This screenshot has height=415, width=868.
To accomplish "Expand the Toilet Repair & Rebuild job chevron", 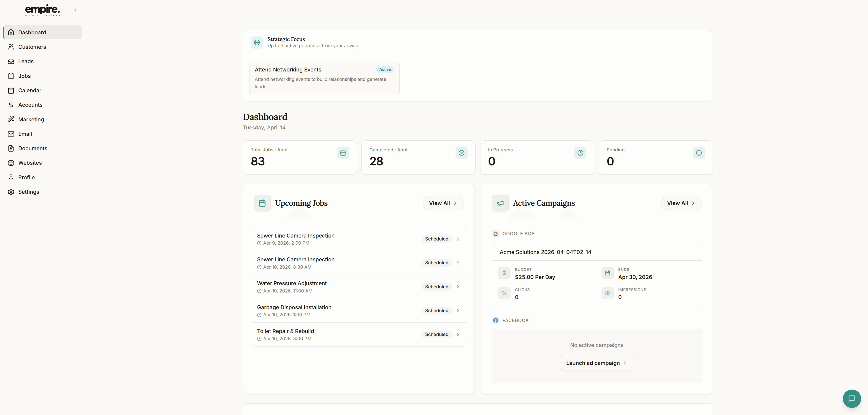I will (x=458, y=334).
